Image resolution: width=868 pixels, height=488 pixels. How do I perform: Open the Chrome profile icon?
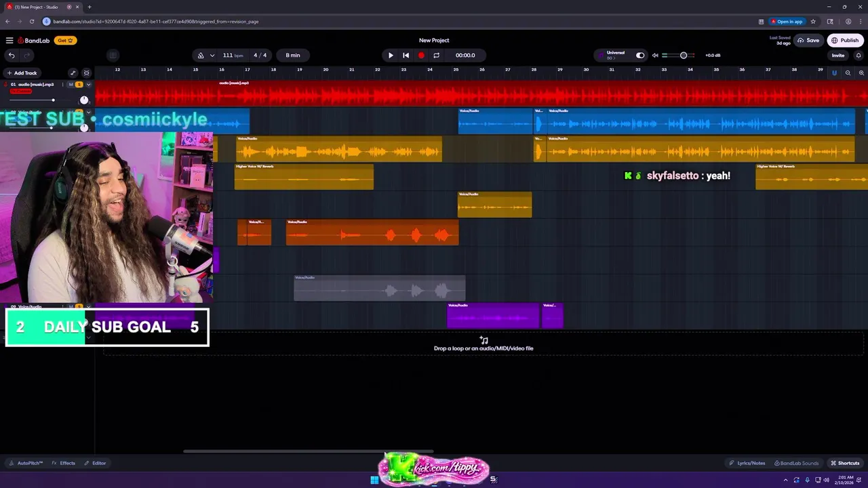(848, 22)
